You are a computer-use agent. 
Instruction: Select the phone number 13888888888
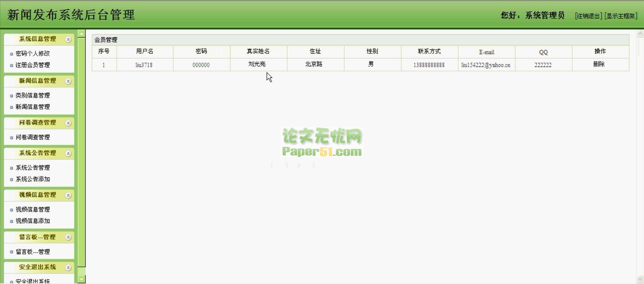[429, 65]
